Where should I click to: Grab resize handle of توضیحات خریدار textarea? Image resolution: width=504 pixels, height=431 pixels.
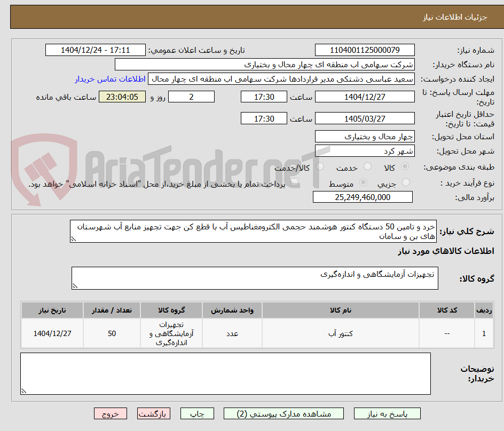pyautogui.click(x=24, y=391)
